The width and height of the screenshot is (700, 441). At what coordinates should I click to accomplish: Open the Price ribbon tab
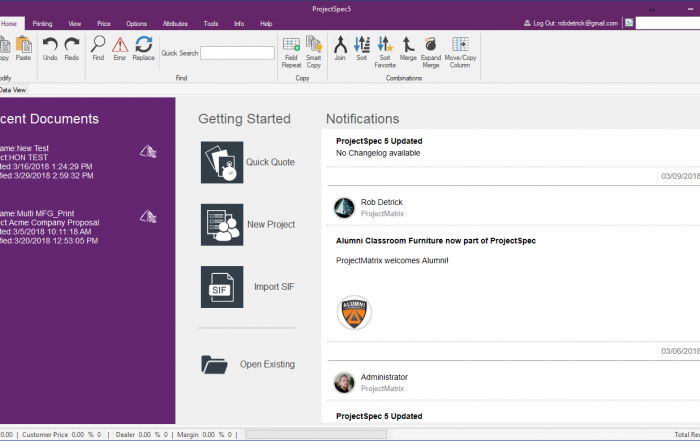104,24
